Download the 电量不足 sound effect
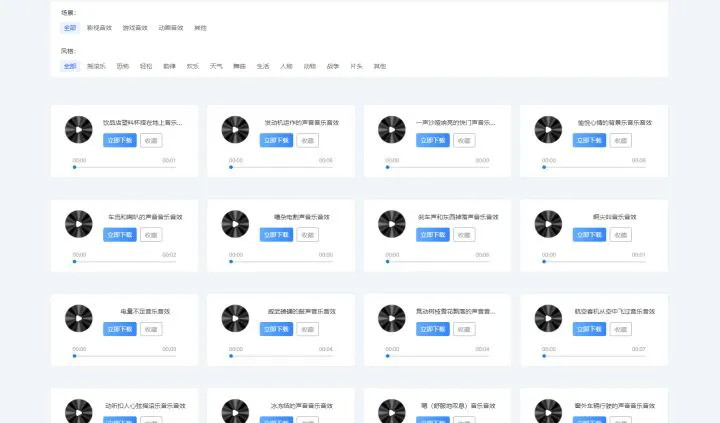720x423 pixels. (x=120, y=329)
